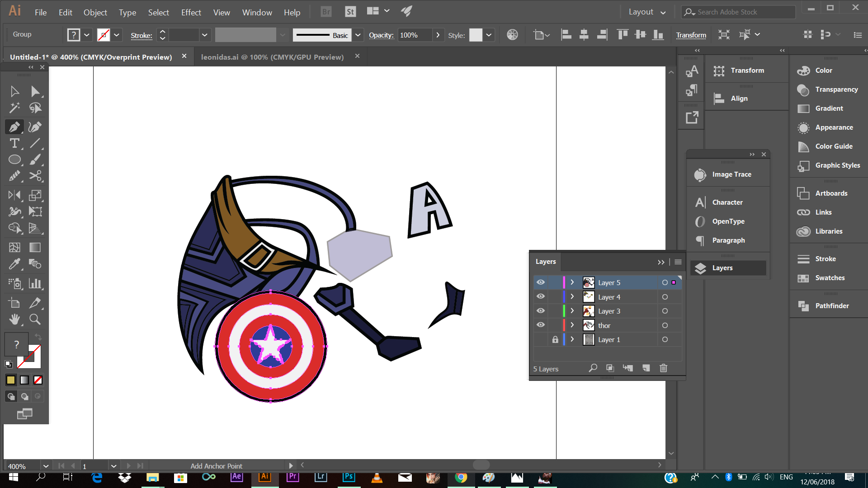Open Layers panel options menu
868x488 pixels.
[x=678, y=262]
